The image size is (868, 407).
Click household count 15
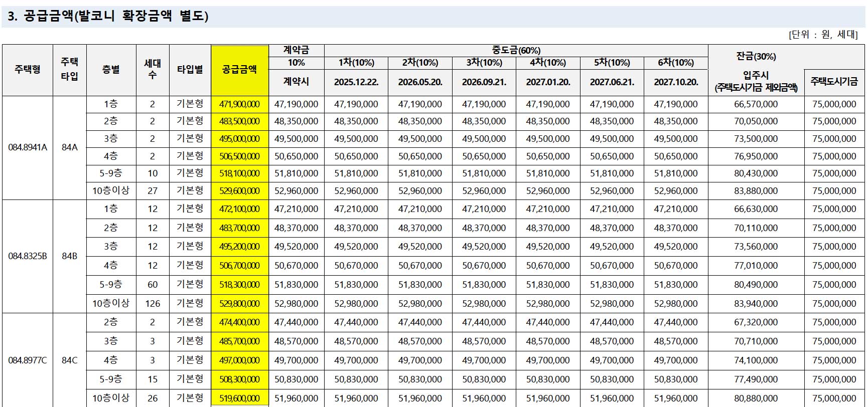coord(153,379)
